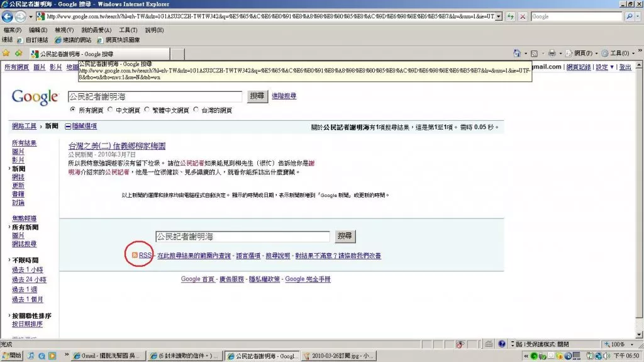Click the quick launch media player icon

pyautogui.click(x=52, y=356)
